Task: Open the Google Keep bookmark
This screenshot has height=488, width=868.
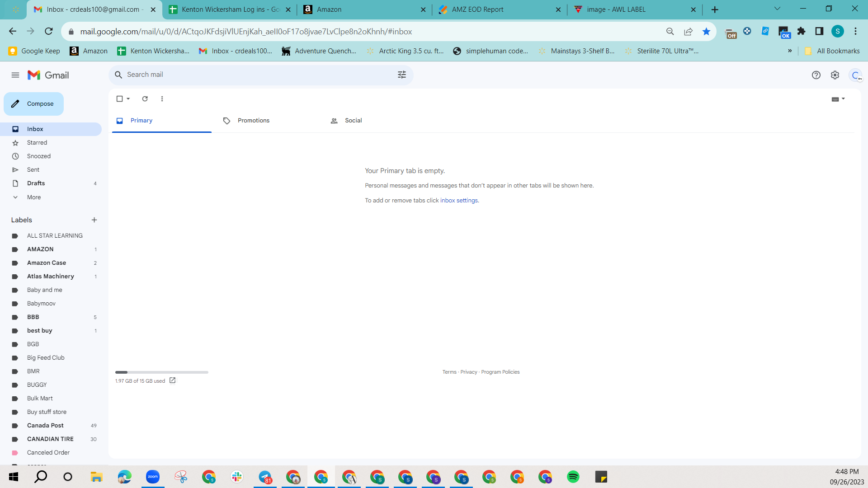Action: (34, 51)
